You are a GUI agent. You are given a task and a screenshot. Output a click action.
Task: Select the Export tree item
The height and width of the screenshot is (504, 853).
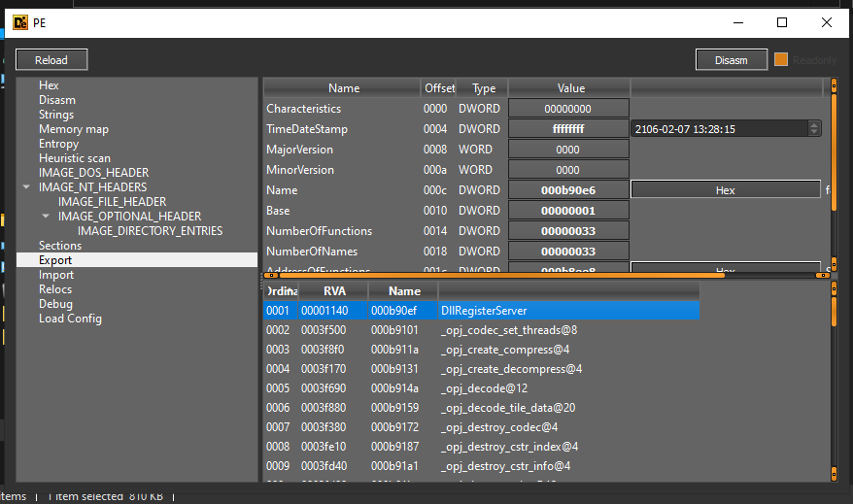tap(137, 260)
